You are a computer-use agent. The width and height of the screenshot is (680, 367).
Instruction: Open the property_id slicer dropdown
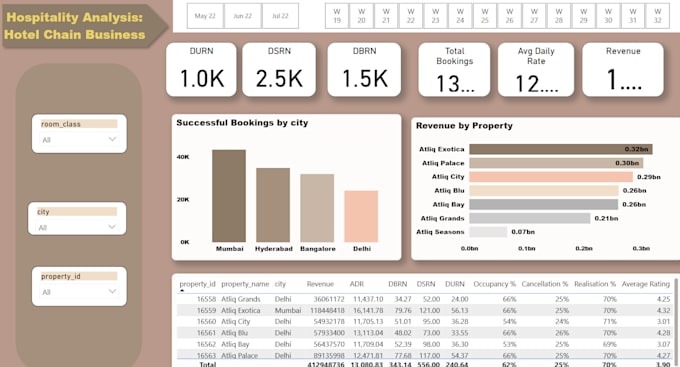tap(79, 292)
